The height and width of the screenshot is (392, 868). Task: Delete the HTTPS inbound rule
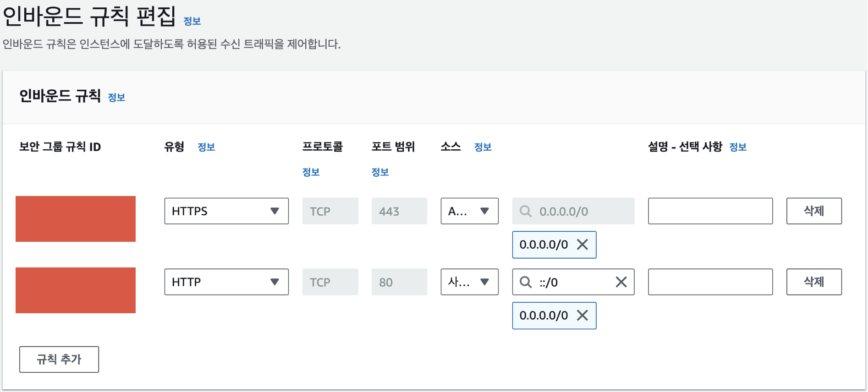813,211
